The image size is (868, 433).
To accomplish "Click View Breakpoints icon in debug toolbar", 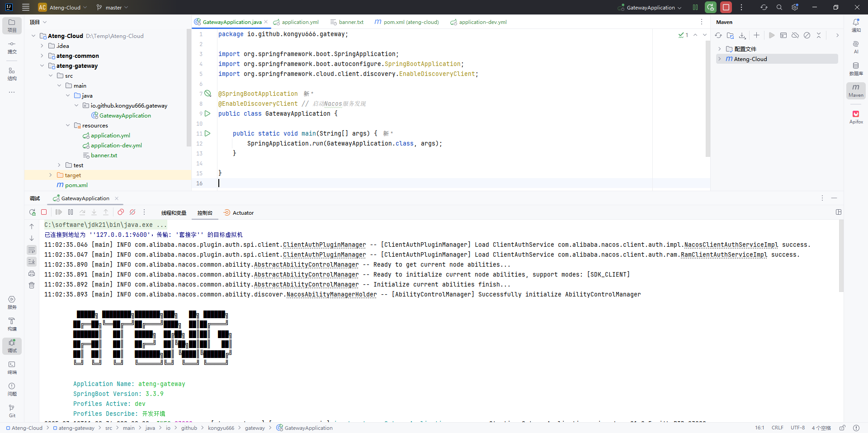I will (121, 212).
